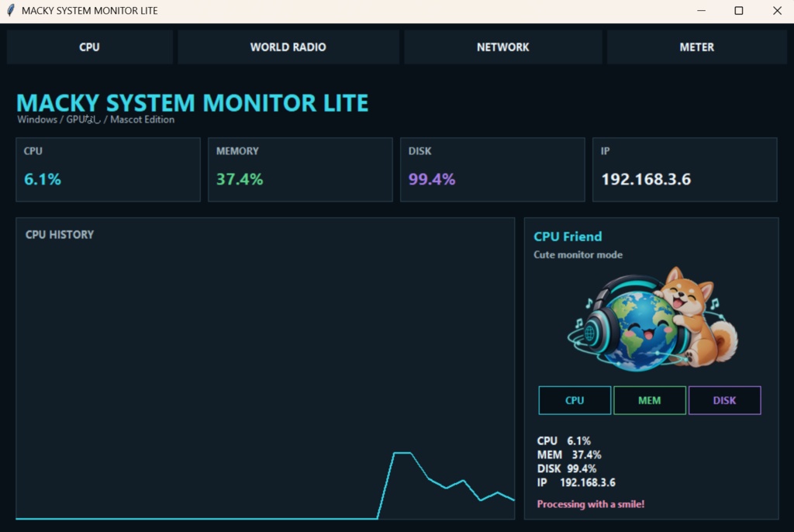Click the DISK 99.4% stat card value
Viewport: 794px width, 532px height.
click(x=432, y=179)
